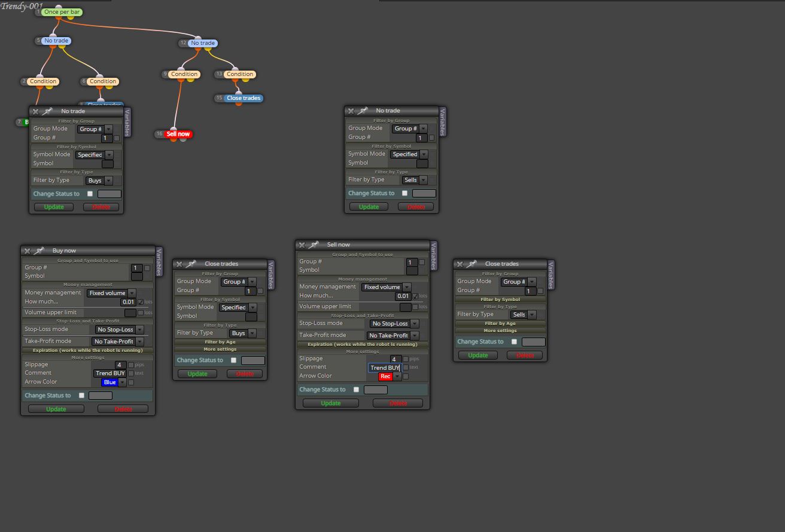785x532 pixels.
Task: Select the red Sell now node
Action: (178, 134)
